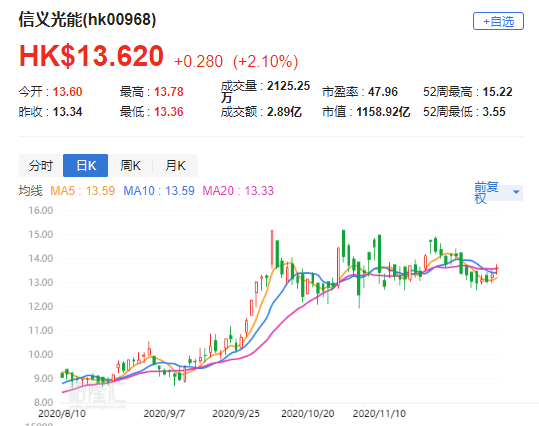Viewport: 539px width, 426px height.
Task: Click the (+2.10%) percent change
Action: tap(265, 62)
